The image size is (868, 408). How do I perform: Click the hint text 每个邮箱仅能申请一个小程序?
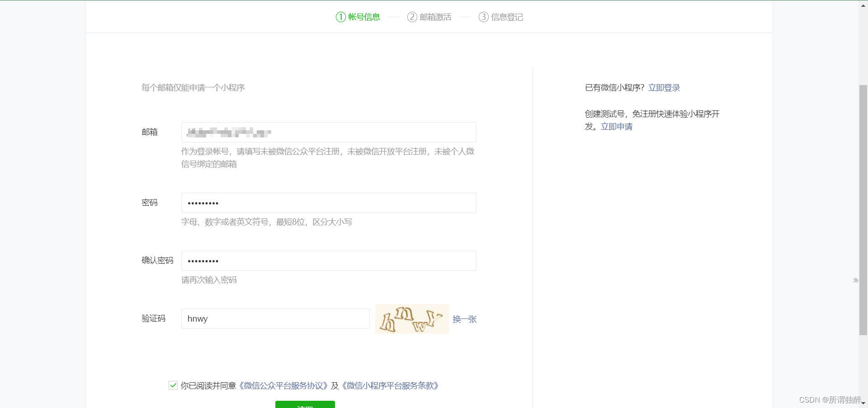[x=193, y=88]
